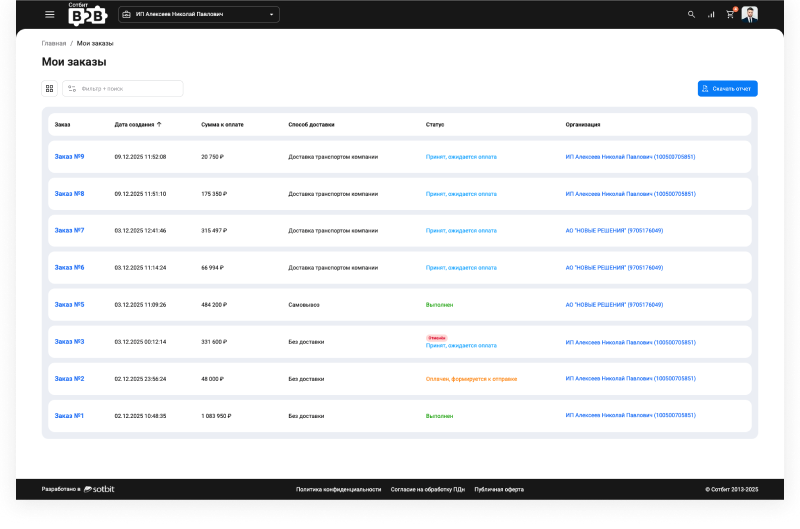
Task: Open Публичная оферта footer link
Action: point(498,489)
